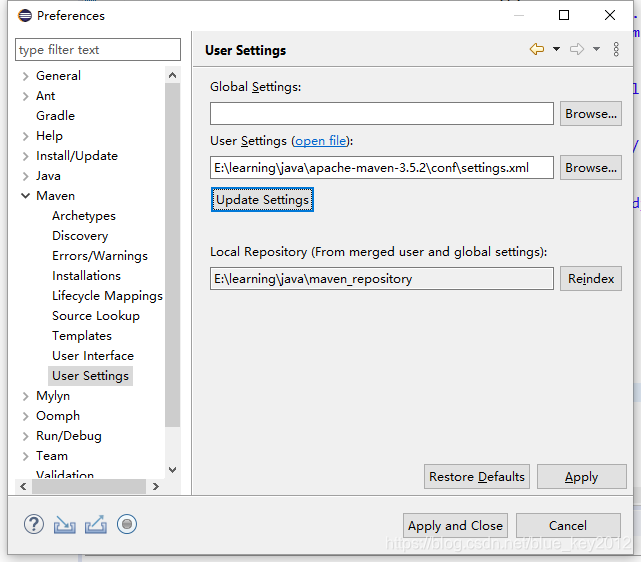Expand the Team tree node
The width and height of the screenshot is (641, 562).
pyautogui.click(x=25, y=456)
